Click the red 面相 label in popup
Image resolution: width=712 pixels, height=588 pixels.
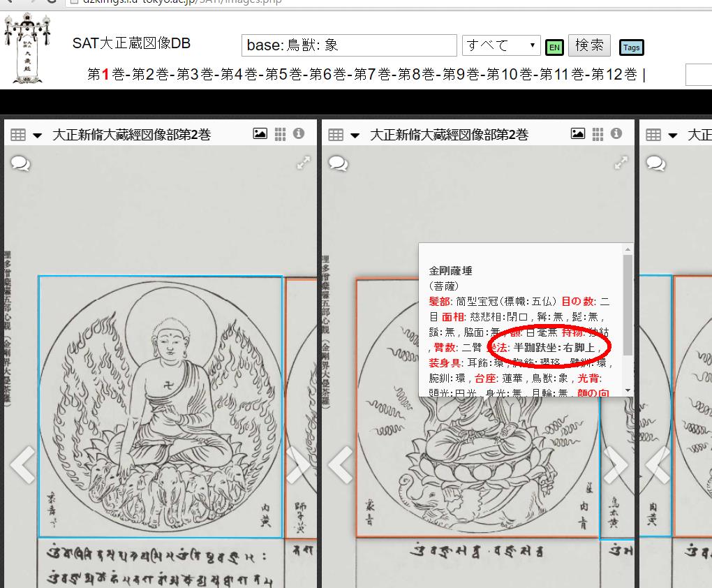[x=453, y=317]
